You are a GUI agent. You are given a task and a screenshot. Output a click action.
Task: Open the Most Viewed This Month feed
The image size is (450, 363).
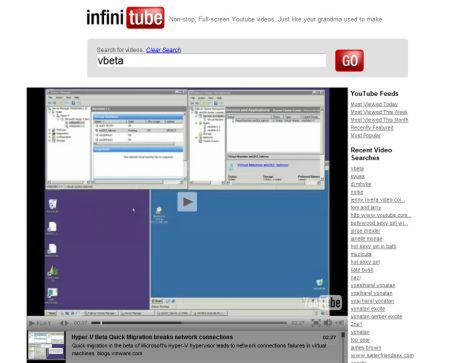click(379, 120)
